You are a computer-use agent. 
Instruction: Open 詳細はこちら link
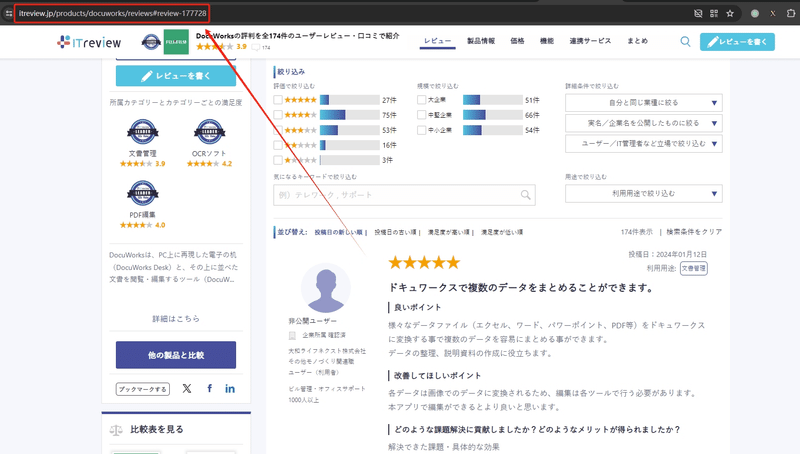[176, 319]
